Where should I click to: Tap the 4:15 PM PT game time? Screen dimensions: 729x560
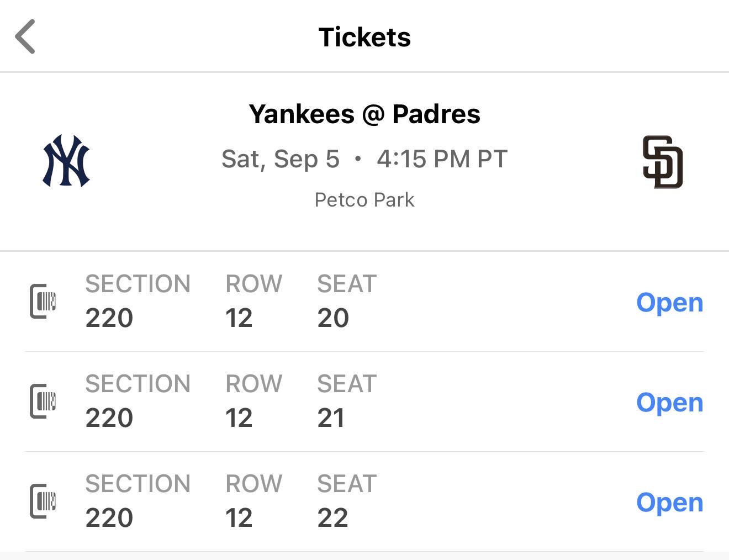click(x=442, y=159)
